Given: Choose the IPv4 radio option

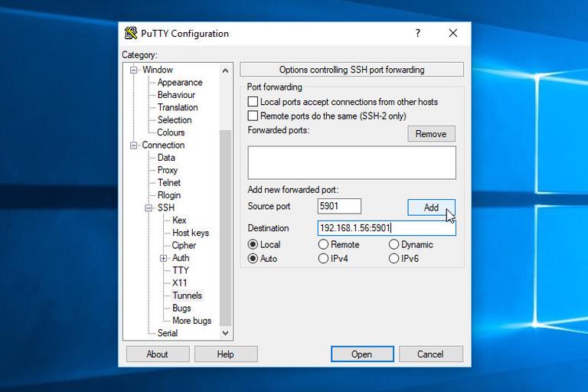Looking at the screenshot, I should tap(323, 259).
